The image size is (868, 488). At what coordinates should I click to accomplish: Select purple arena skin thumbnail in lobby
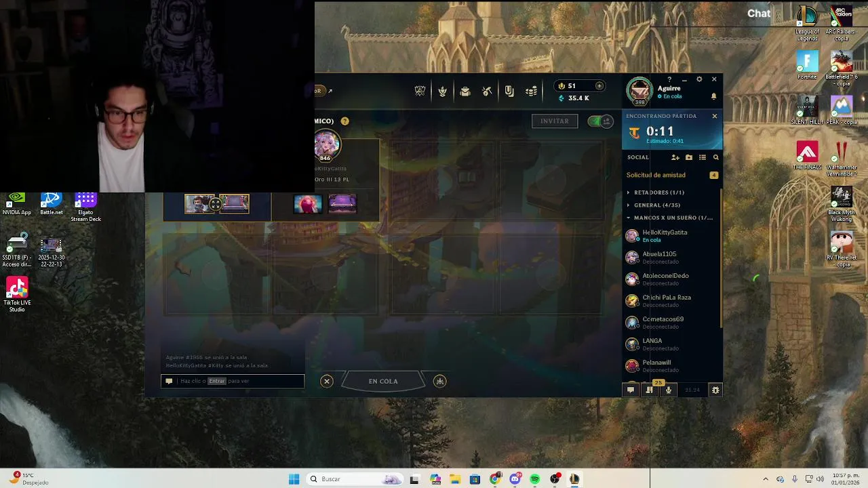[342, 203]
